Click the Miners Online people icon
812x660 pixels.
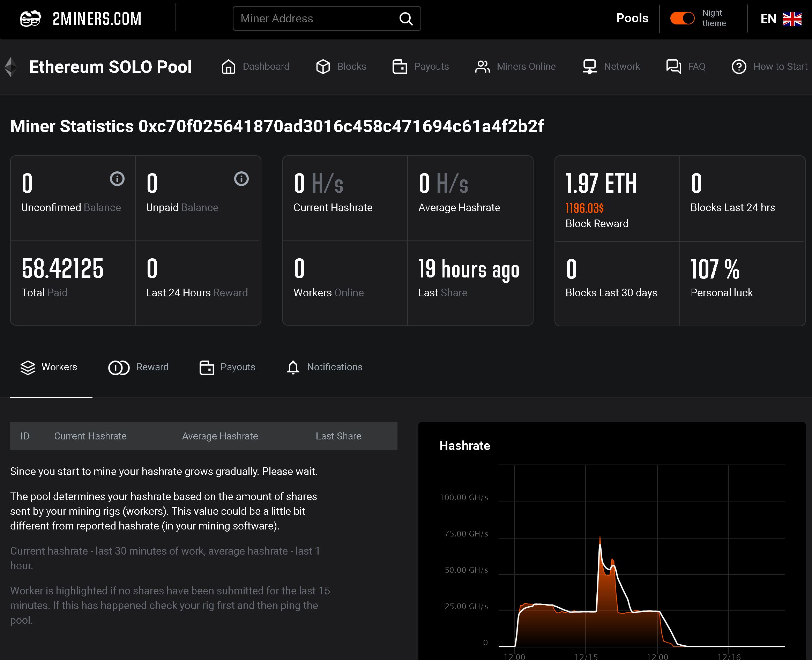tap(482, 67)
